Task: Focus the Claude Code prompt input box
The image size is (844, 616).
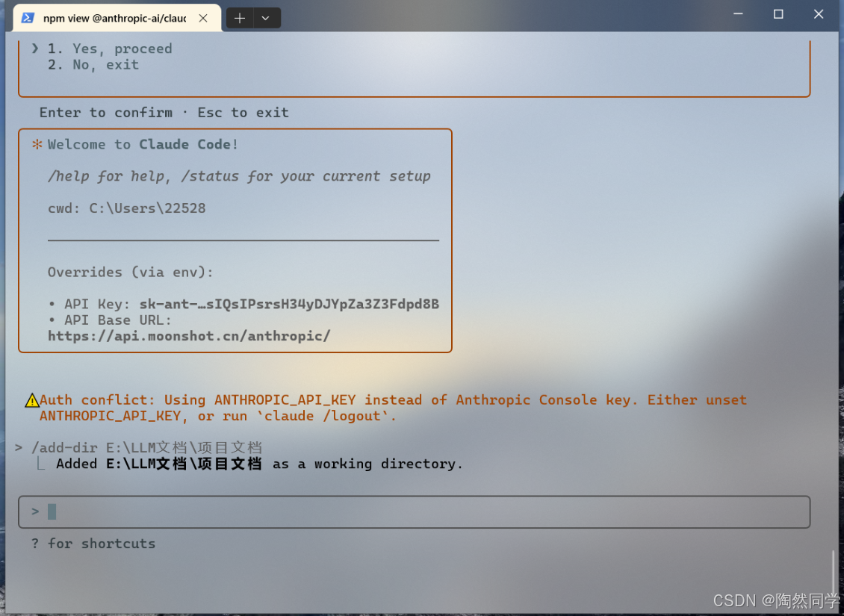Action: 414,511
